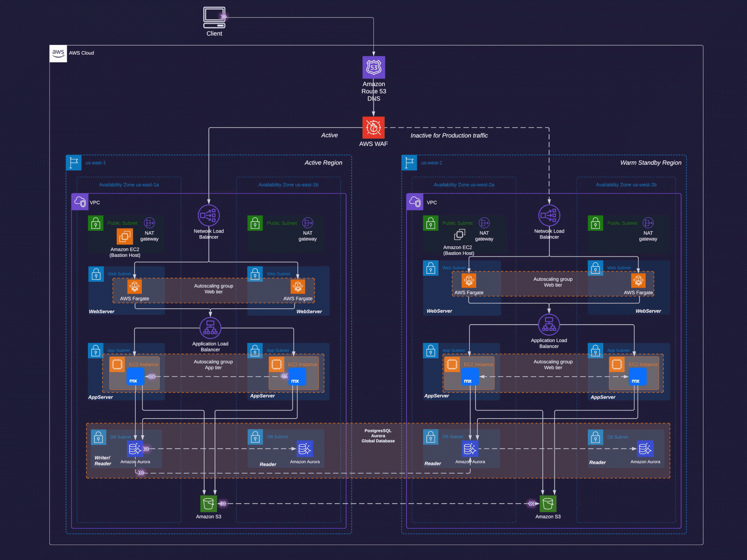Select the VPC cloud icon in the Warm Standby Region
Viewport: 747px width, 560px height.
pos(414,202)
